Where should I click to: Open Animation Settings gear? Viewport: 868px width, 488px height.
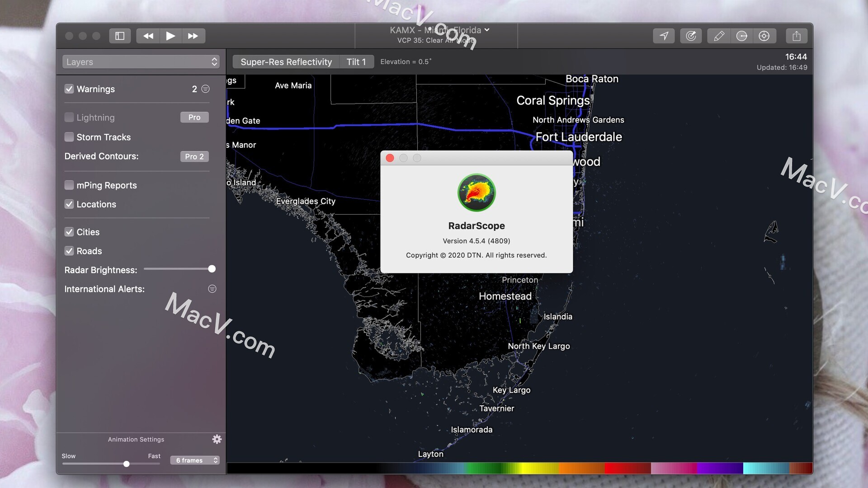(217, 439)
